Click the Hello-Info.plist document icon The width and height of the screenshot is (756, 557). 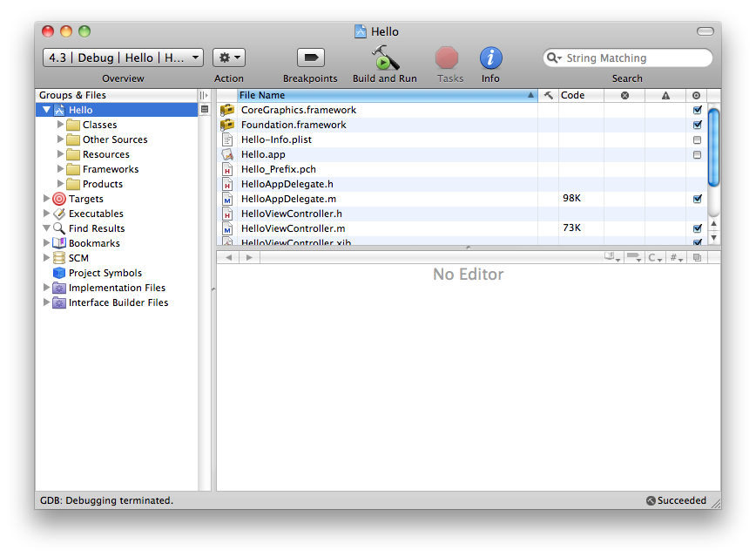coord(227,139)
